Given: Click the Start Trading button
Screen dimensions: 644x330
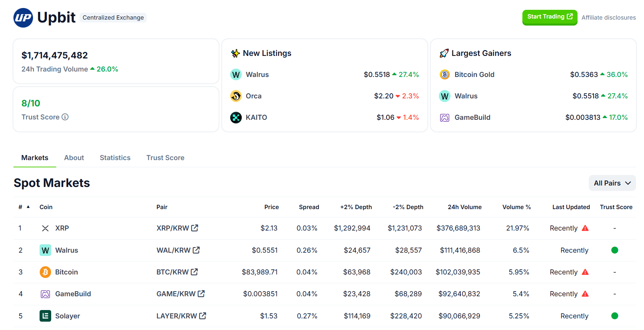Looking at the screenshot, I should coord(550,17).
